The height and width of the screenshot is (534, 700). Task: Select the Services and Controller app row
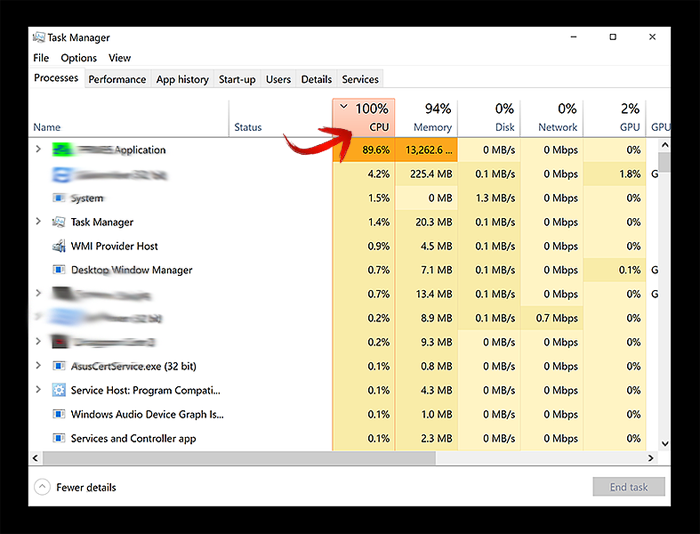click(x=343, y=438)
